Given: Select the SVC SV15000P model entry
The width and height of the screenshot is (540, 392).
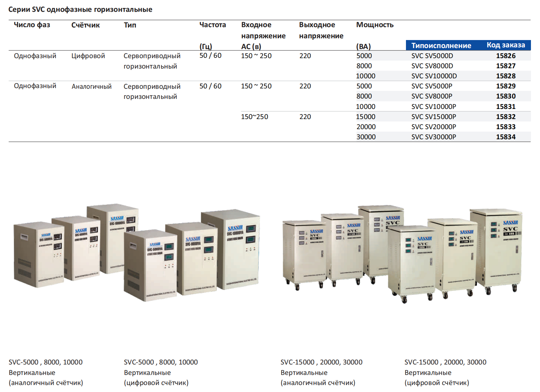Looking at the screenshot, I should [x=433, y=117].
